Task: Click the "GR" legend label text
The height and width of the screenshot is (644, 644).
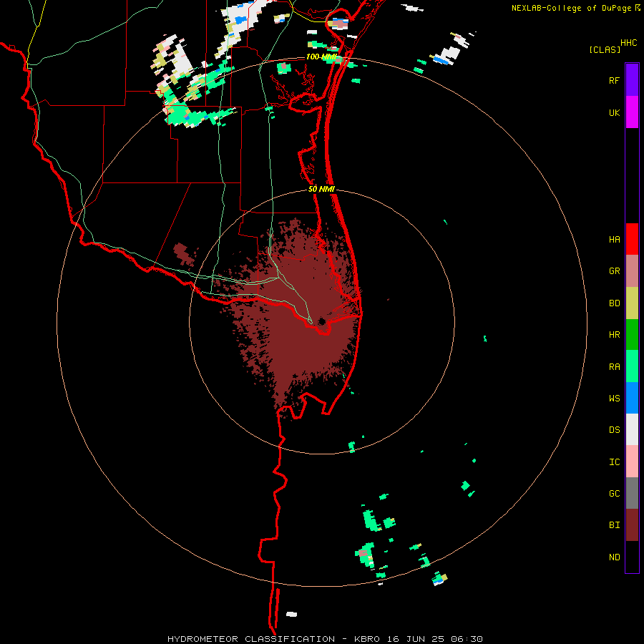Action: 614,271
